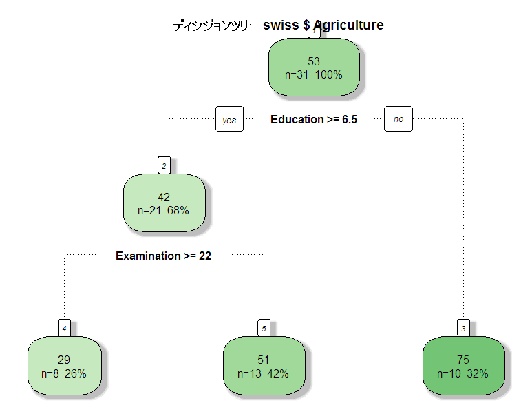The image size is (532, 403).
Task: Click the 'Education >= 6.5' split label
Action: coord(314,119)
